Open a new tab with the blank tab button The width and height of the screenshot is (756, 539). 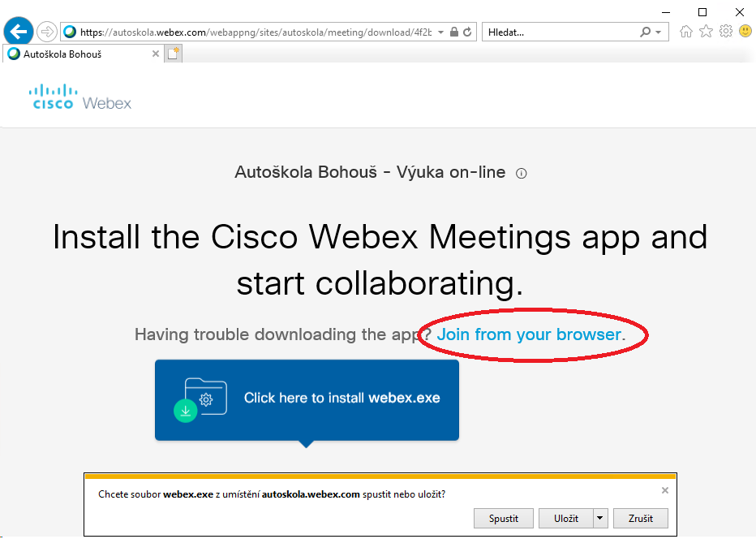point(173,54)
